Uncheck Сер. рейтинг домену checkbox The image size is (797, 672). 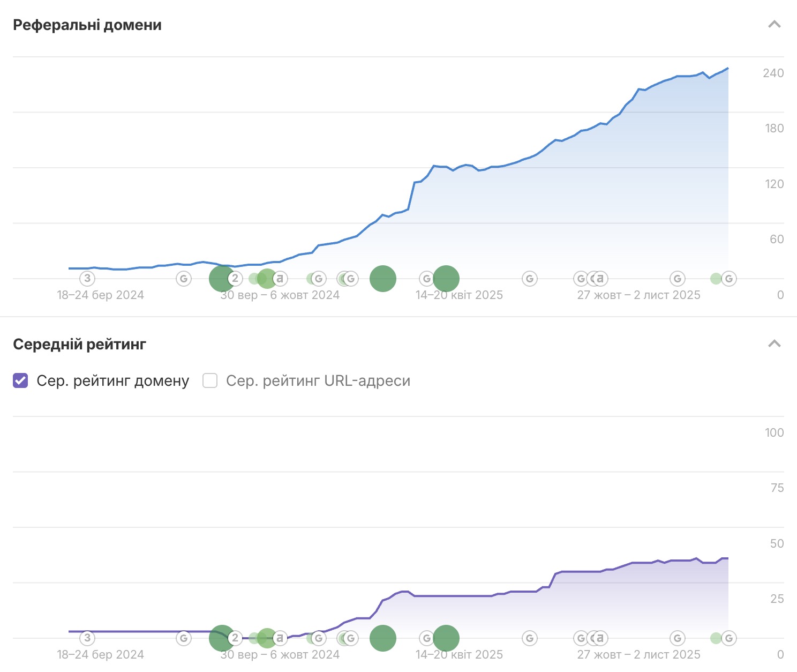[20, 380]
